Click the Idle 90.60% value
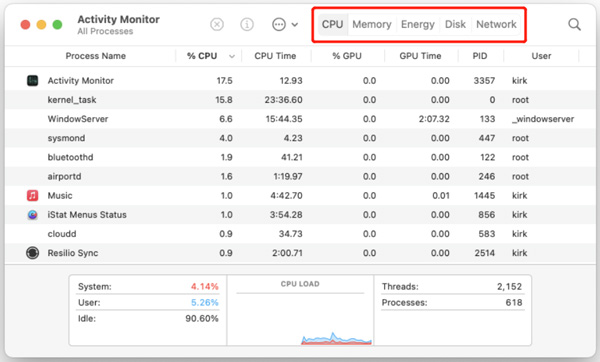The width and height of the screenshot is (600, 362). pyautogui.click(x=202, y=319)
